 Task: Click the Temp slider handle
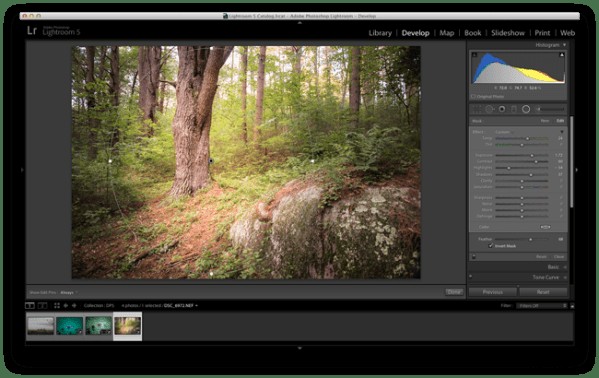click(528, 138)
